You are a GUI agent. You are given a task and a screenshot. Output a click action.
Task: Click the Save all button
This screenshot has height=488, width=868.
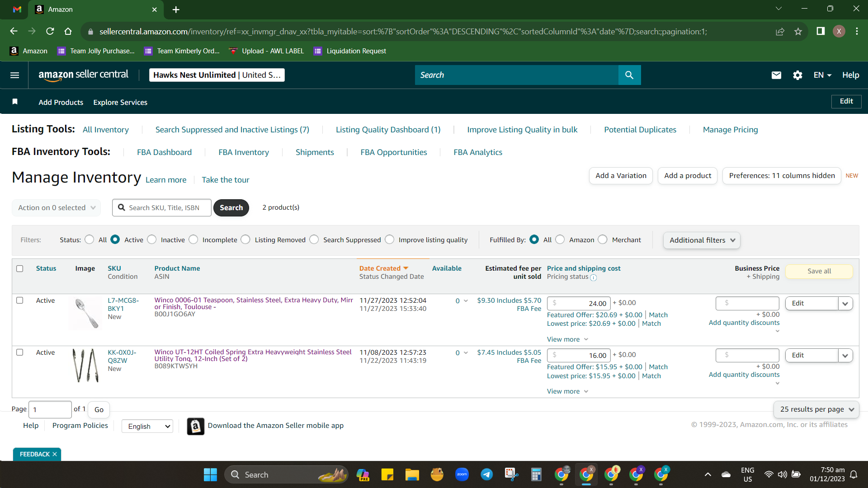coord(819,271)
